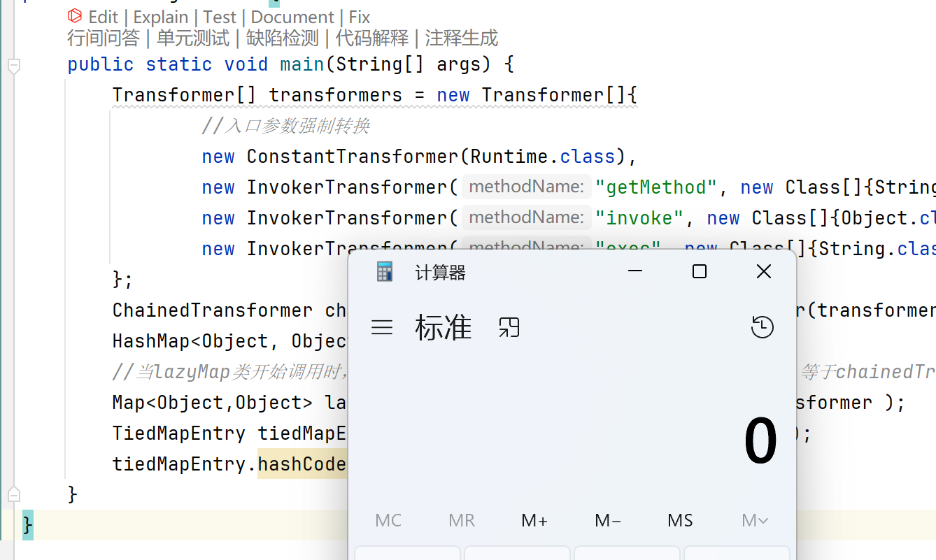Click the red AI assistant icon beside Edit
Screen dimensions: 936x560
point(75,17)
